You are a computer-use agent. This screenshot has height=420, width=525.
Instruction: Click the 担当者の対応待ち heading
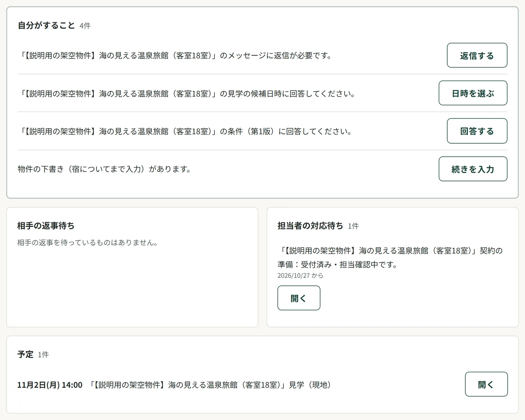pyautogui.click(x=310, y=226)
